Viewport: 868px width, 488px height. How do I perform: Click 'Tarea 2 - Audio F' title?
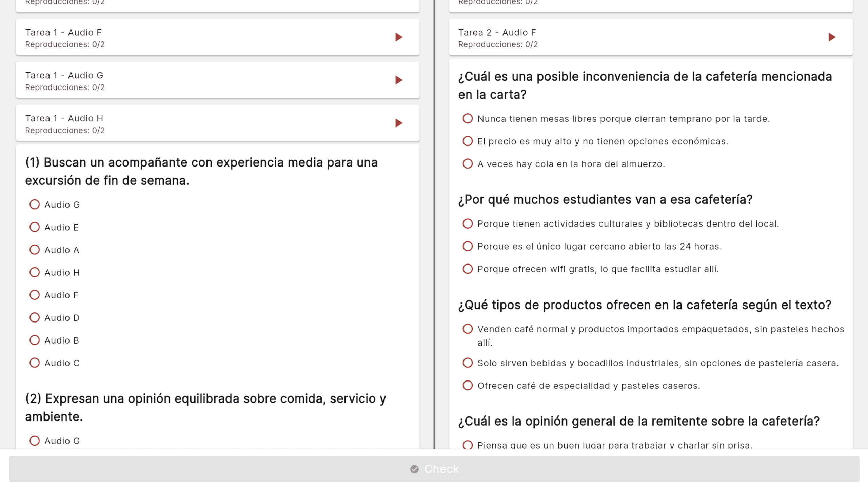(497, 32)
